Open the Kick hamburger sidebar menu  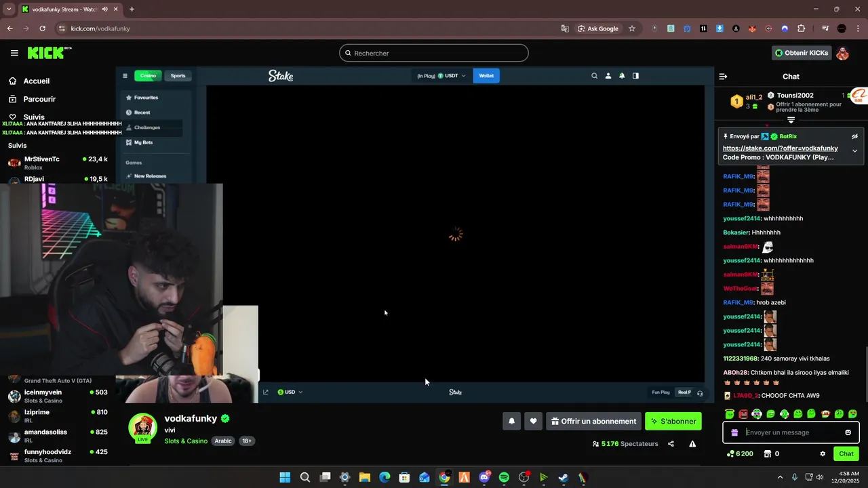[x=14, y=53]
